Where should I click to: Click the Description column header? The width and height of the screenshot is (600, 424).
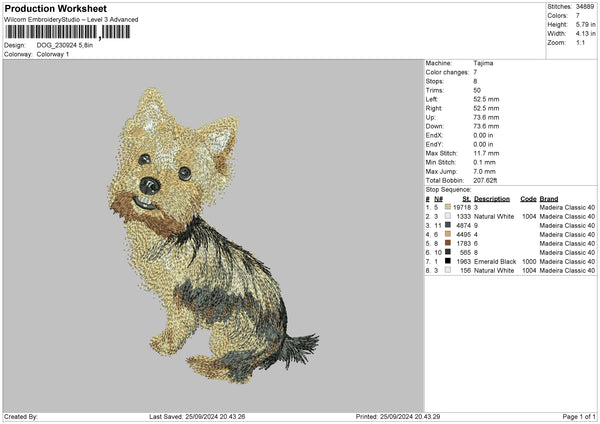[x=492, y=198]
